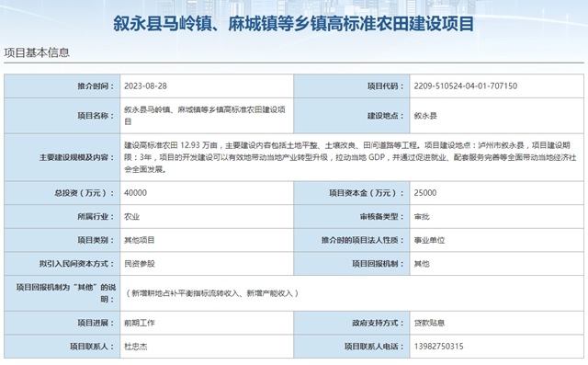Click the 叙永县 construction location value

click(x=425, y=116)
